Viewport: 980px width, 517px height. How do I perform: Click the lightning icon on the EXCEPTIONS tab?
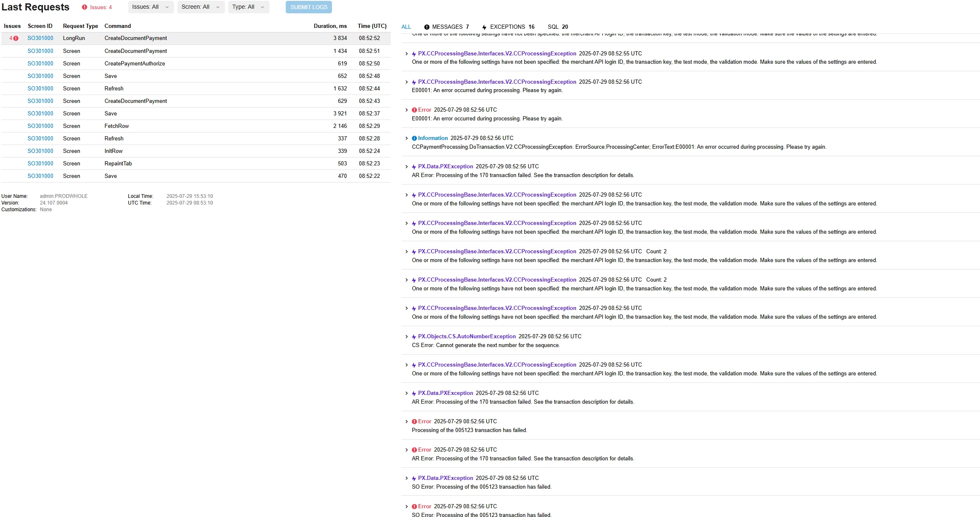(x=484, y=27)
